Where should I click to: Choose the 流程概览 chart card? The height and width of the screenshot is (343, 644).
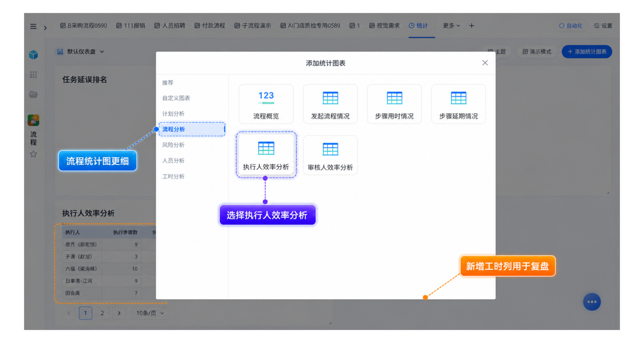(266, 104)
